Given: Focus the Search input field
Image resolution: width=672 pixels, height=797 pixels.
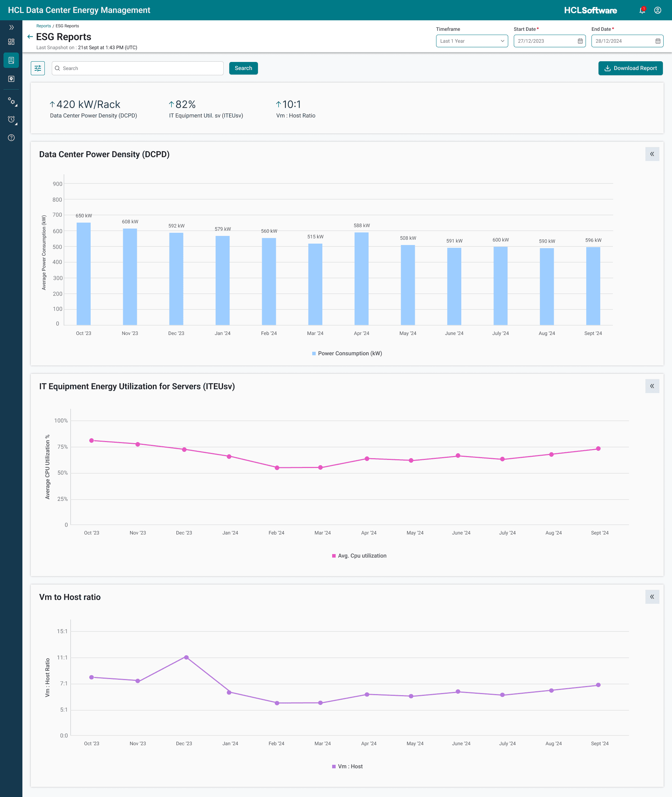Looking at the screenshot, I should click(138, 68).
